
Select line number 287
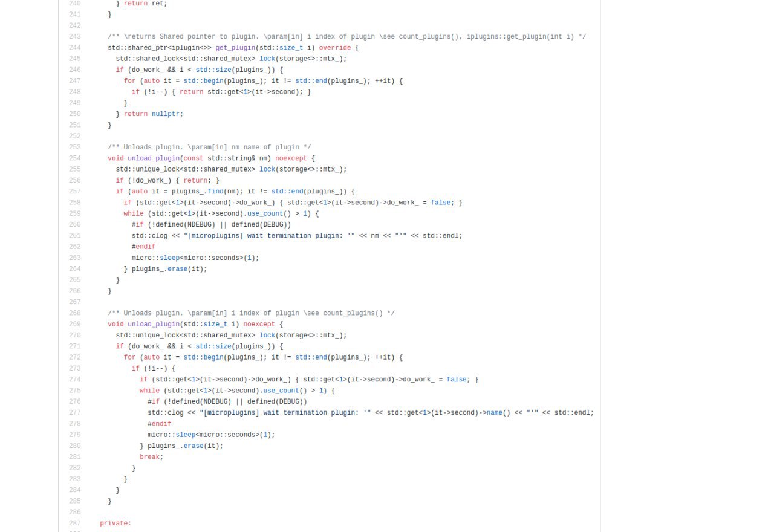pos(74,524)
